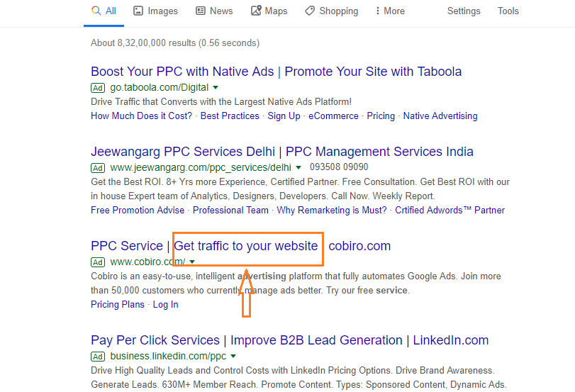Visit the 'How Much Does it Cost?' sitelink
This screenshot has width=575, height=392.
pos(141,116)
